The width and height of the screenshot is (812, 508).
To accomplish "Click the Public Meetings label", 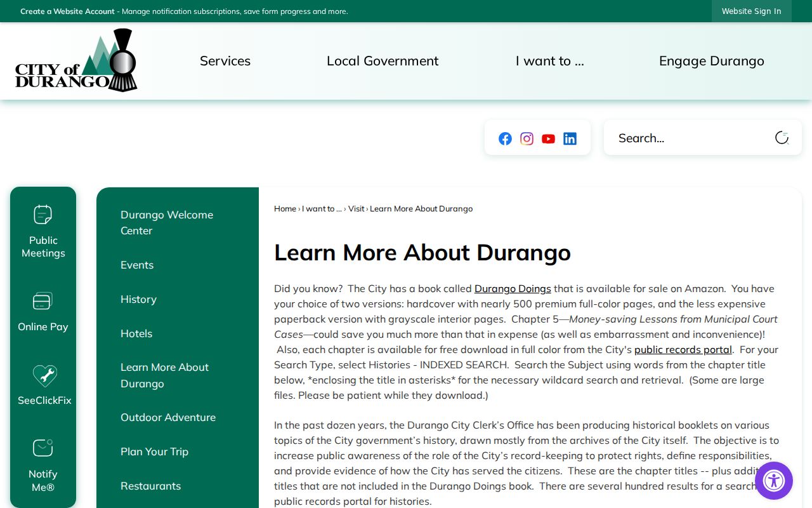I will 43,246.
